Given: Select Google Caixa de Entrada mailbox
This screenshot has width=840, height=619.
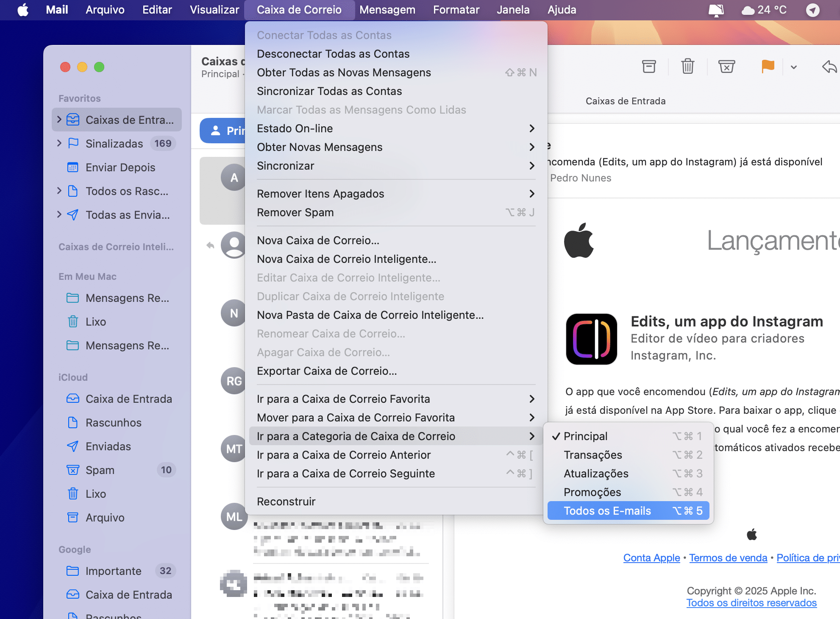Looking at the screenshot, I should pos(117,595).
